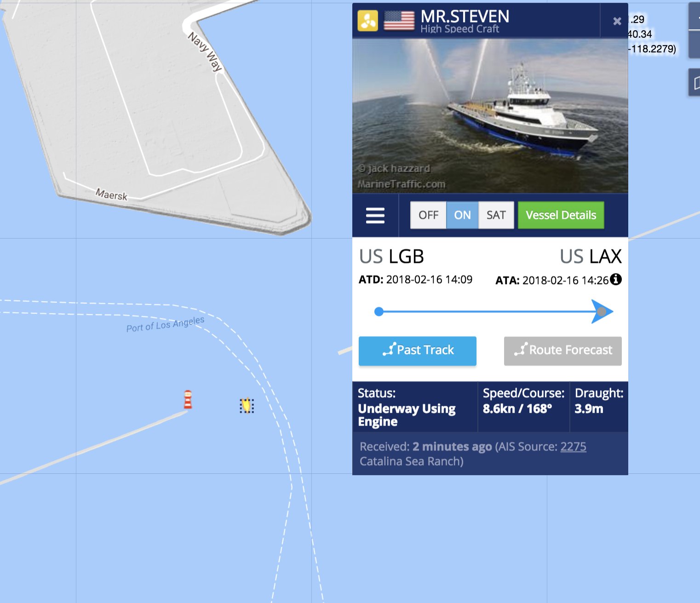700x603 pixels.
Task: Click the yellow propeller vessel type icon
Action: point(368,21)
